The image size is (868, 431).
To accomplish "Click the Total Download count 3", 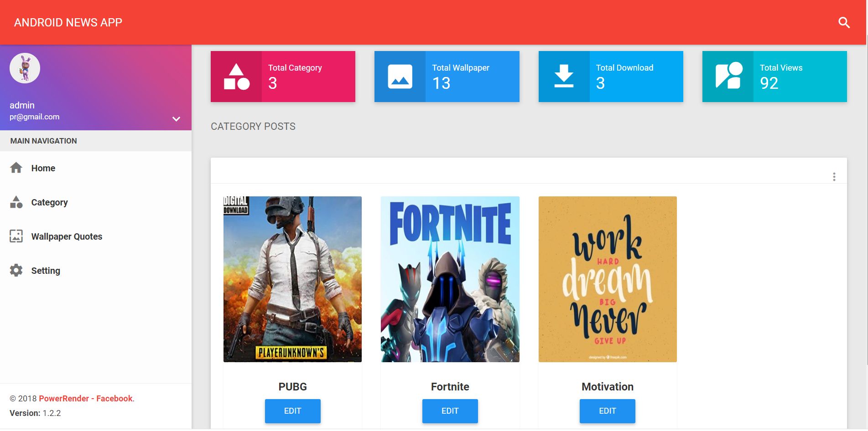I will click(x=600, y=83).
